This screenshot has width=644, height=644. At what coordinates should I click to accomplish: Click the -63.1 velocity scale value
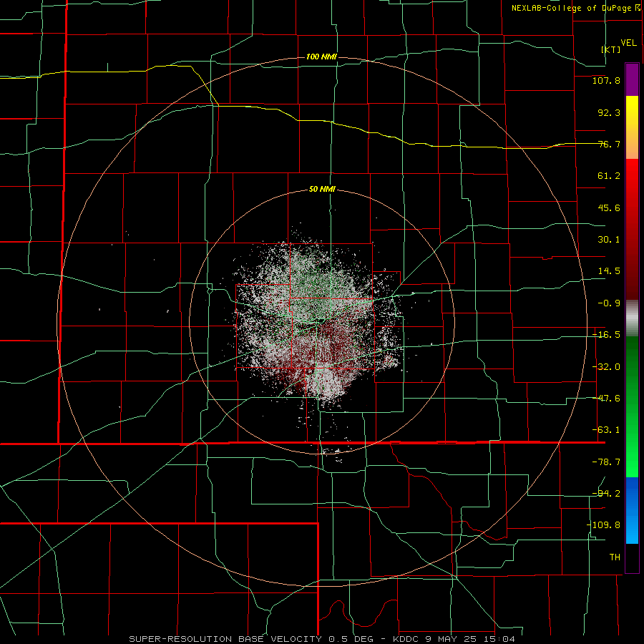[x=606, y=430]
